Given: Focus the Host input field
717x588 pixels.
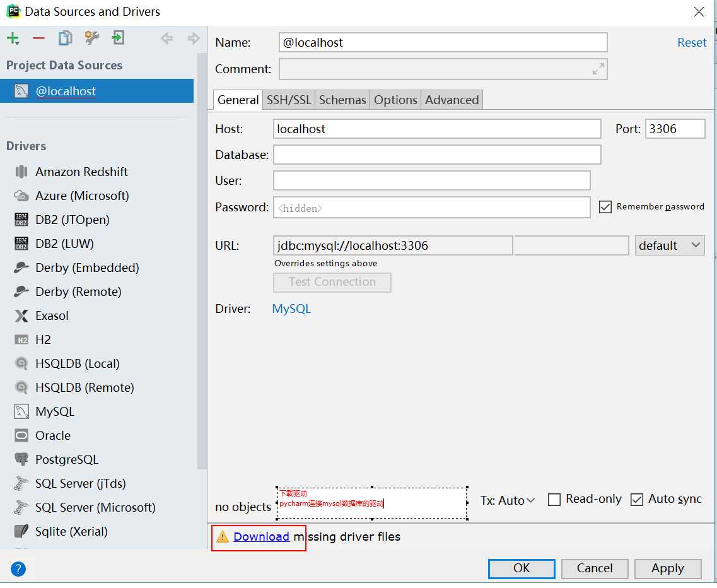Looking at the screenshot, I should tap(436, 129).
